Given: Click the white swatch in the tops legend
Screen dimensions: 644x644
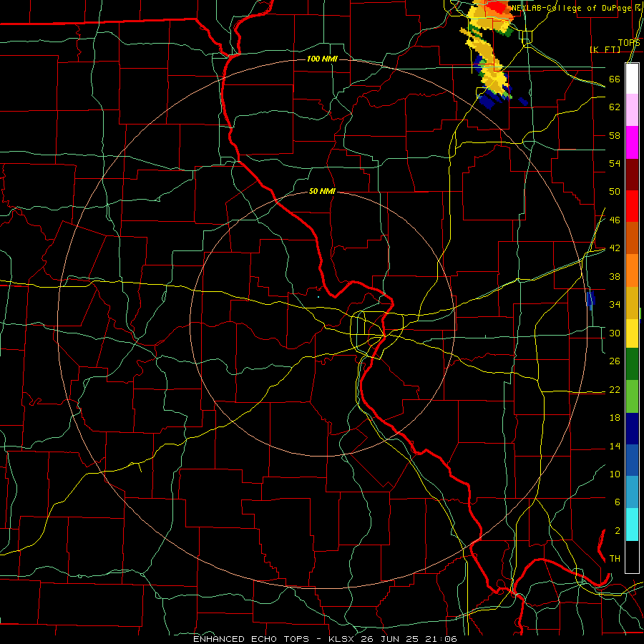Looking at the screenshot, I should (x=632, y=79).
